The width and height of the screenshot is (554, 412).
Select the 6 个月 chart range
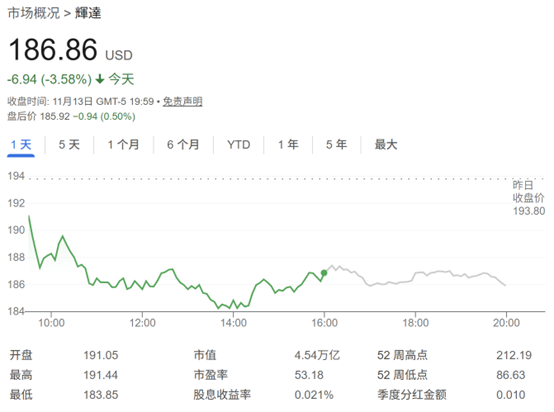183,145
